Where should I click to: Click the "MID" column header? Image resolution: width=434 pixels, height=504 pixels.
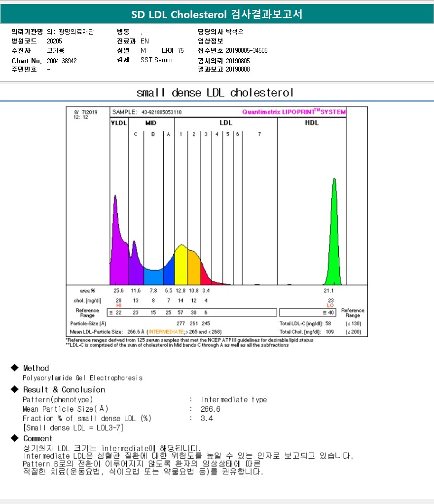[150, 123]
